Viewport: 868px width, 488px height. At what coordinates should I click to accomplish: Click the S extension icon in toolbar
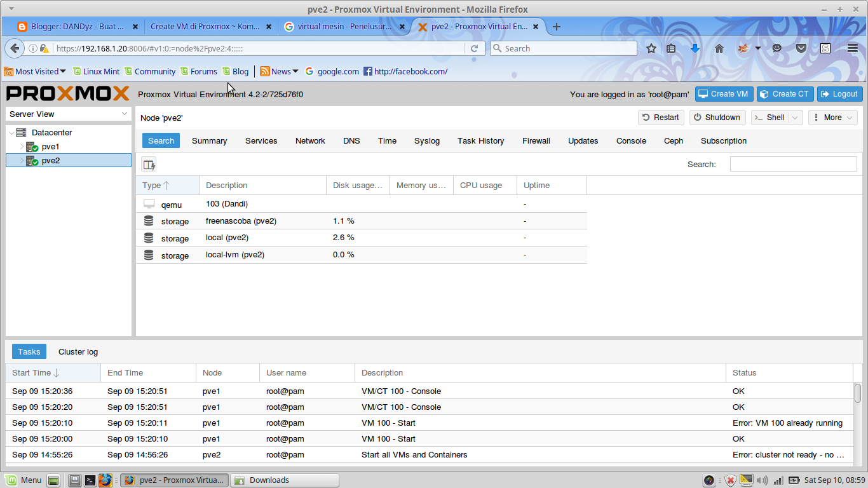(x=825, y=48)
